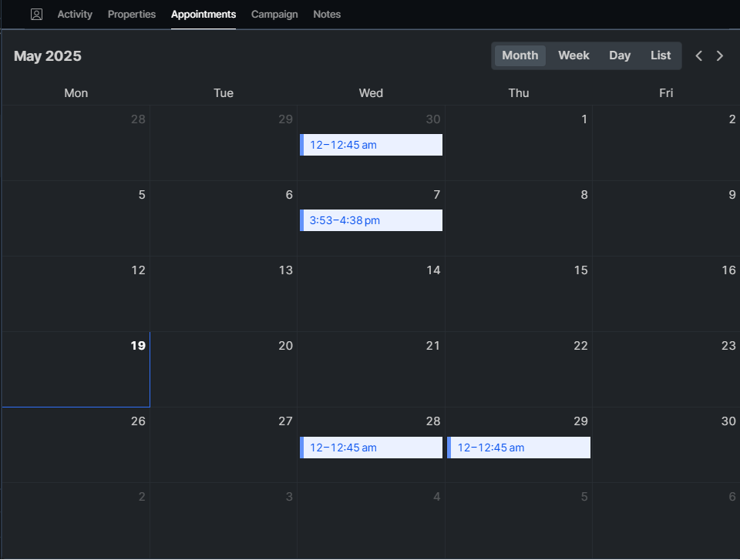
Task: Select today's date, May 19
Action: tap(138, 346)
